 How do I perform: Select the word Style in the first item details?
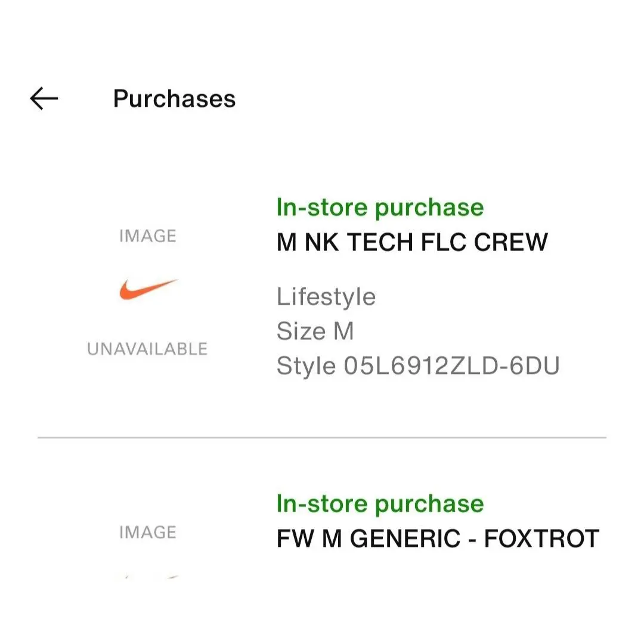(x=306, y=366)
